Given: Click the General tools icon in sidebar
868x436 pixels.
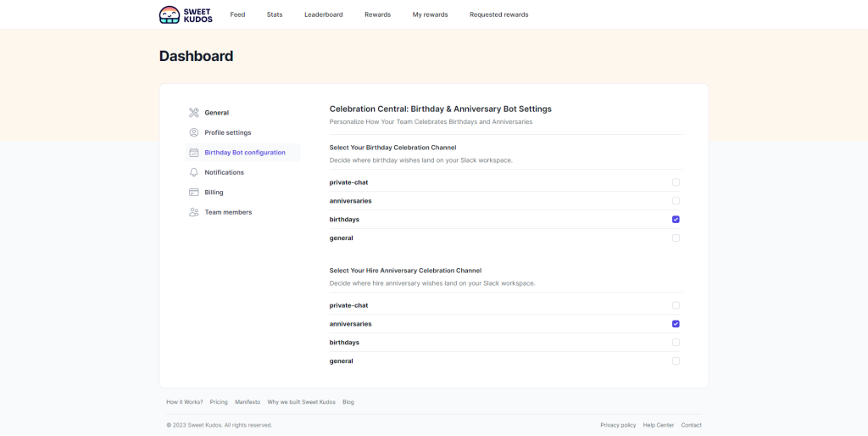Looking at the screenshot, I should pos(194,113).
